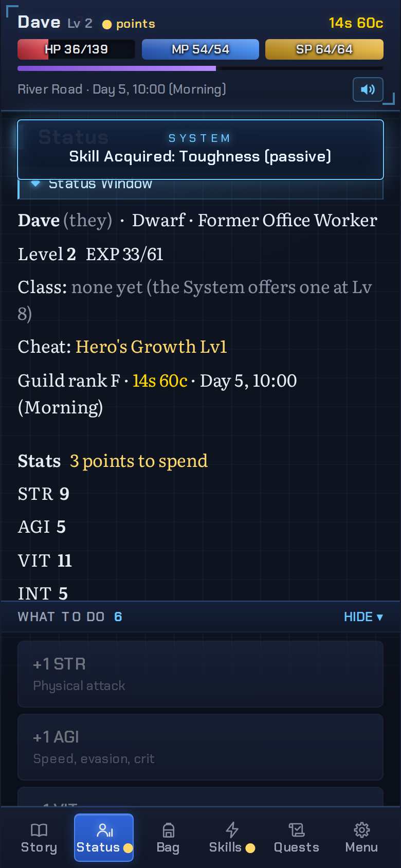Image resolution: width=401 pixels, height=868 pixels.
Task: Click the purple experience progress bar
Action: click(200, 68)
